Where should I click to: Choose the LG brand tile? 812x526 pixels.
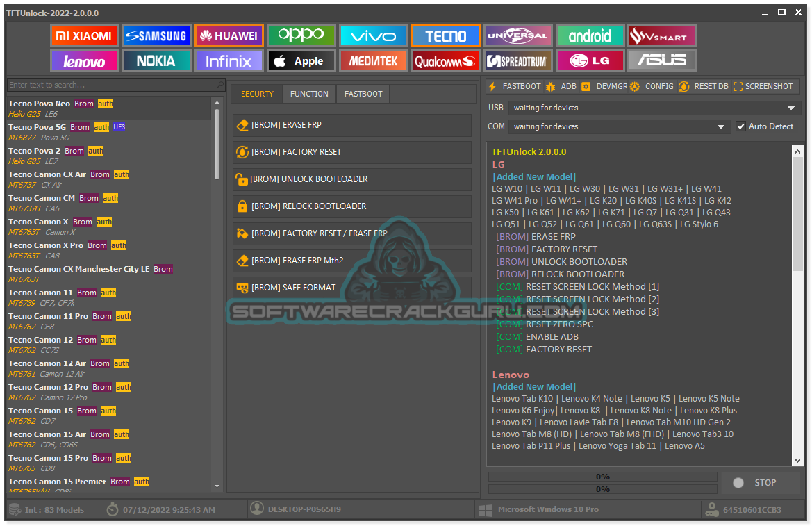click(x=590, y=61)
